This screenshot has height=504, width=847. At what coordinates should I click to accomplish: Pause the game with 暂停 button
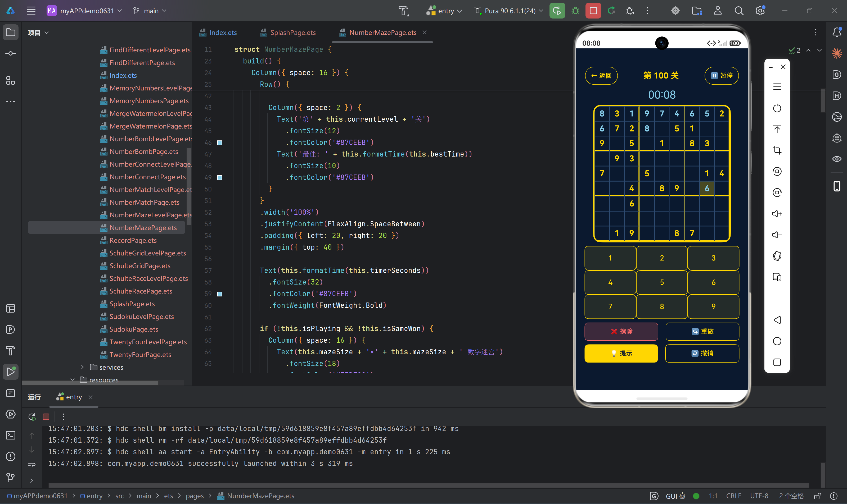722,75
